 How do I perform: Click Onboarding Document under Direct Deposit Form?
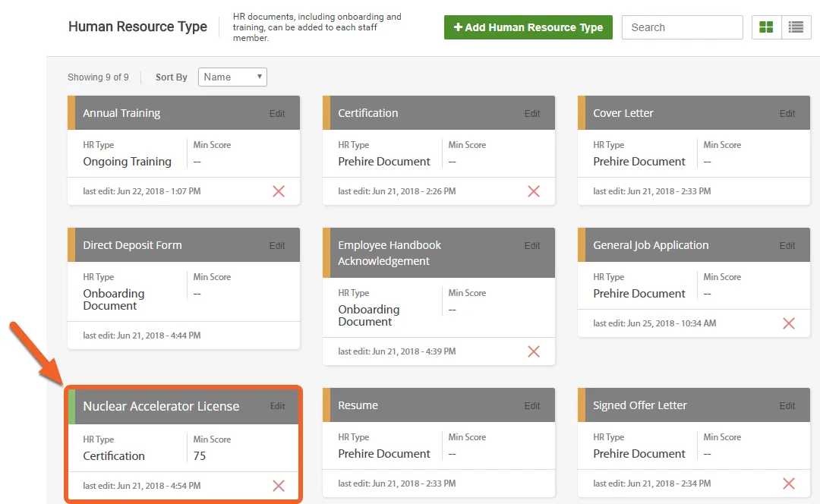coord(113,300)
